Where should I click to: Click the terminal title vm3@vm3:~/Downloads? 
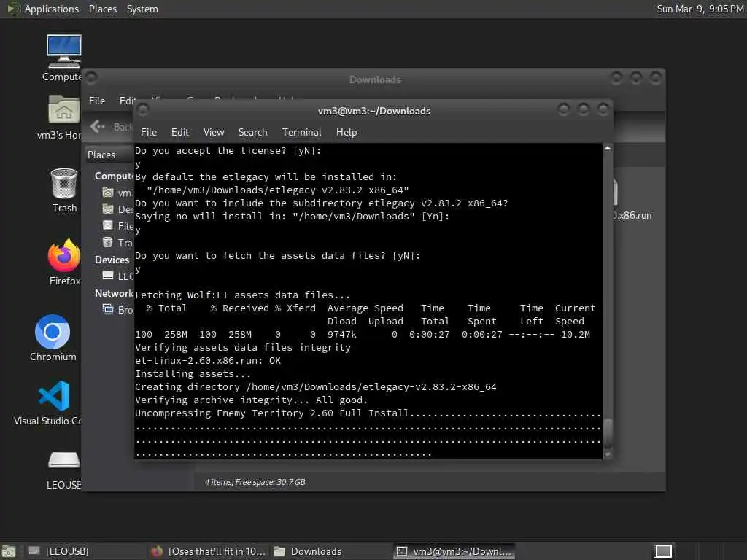click(374, 111)
